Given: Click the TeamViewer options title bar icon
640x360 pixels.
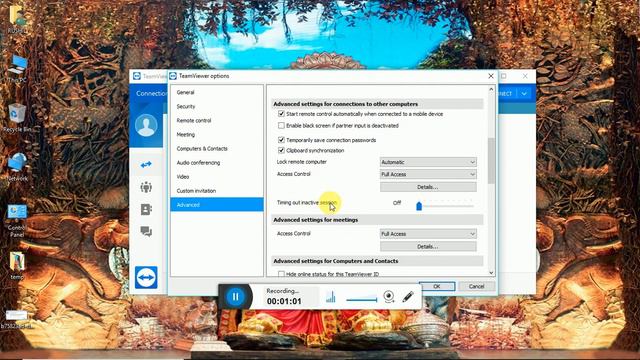Looking at the screenshot, I should coord(173,76).
